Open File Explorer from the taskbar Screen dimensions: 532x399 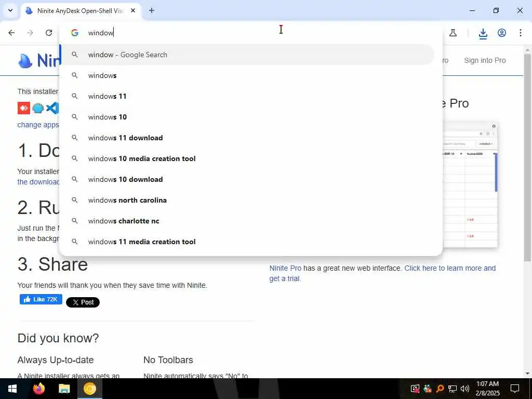click(64, 389)
